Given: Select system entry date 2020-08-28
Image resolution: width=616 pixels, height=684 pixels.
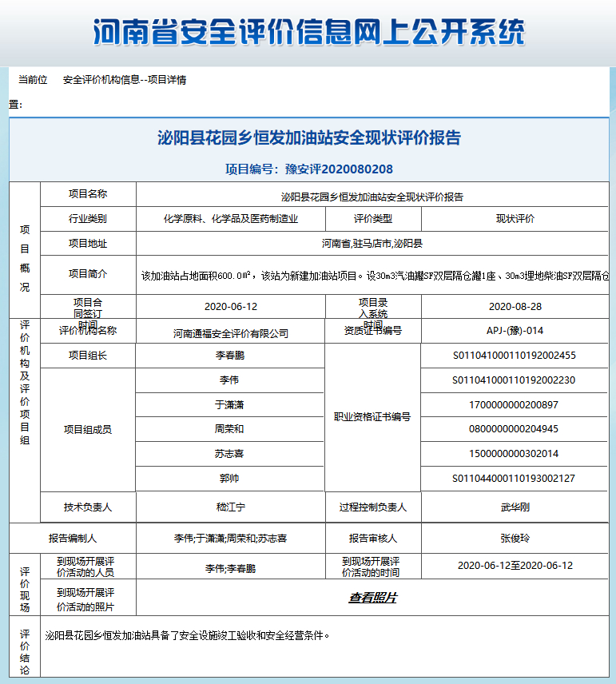Looking at the screenshot, I should (x=515, y=307).
